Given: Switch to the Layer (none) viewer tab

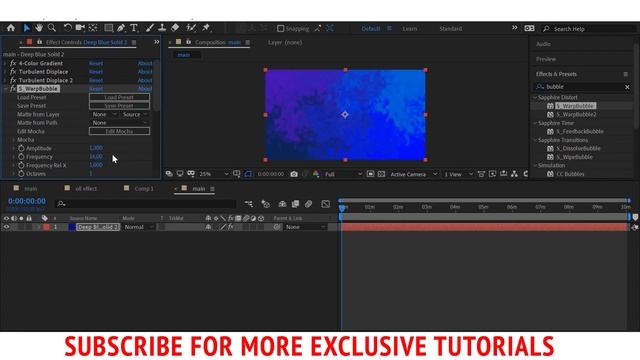Looking at the screenshot, I should [x=285, y=42].
